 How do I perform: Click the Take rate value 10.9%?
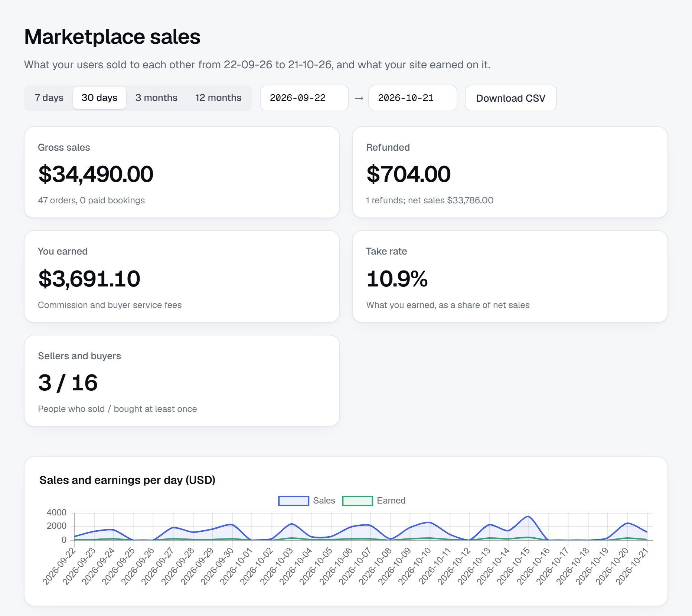tap(397, 279)
